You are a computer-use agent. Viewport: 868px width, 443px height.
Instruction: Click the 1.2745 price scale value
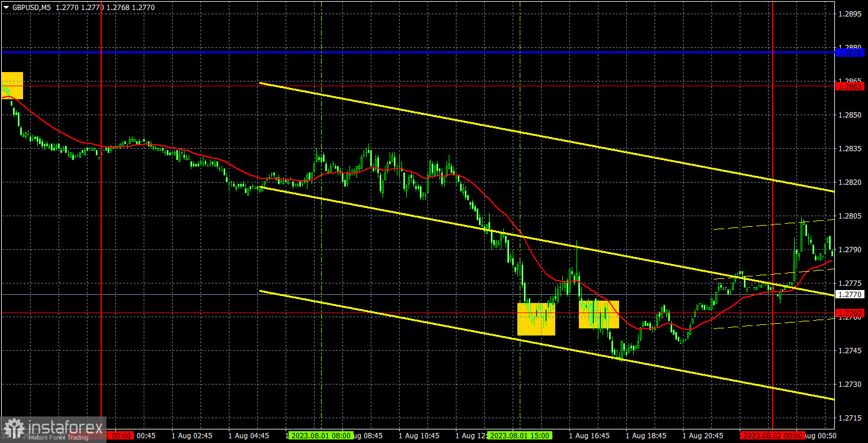(x=850, y=351)
